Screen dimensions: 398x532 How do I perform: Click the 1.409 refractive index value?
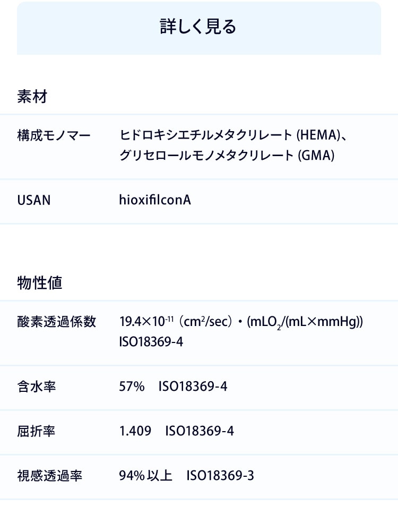[135, 431]
